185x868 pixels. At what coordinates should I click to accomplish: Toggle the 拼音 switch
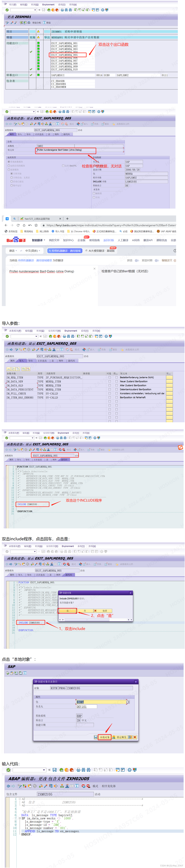click(x=137, y=260)
